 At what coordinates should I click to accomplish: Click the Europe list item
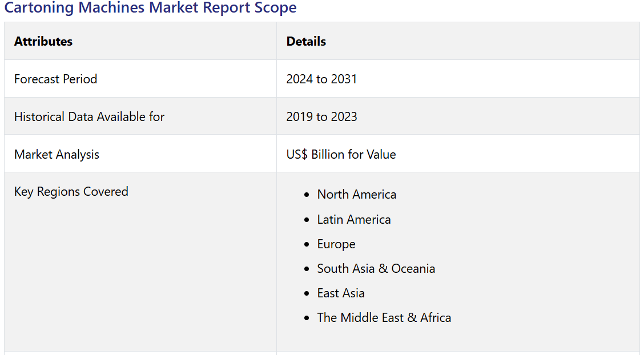click(x=336, y=244)
